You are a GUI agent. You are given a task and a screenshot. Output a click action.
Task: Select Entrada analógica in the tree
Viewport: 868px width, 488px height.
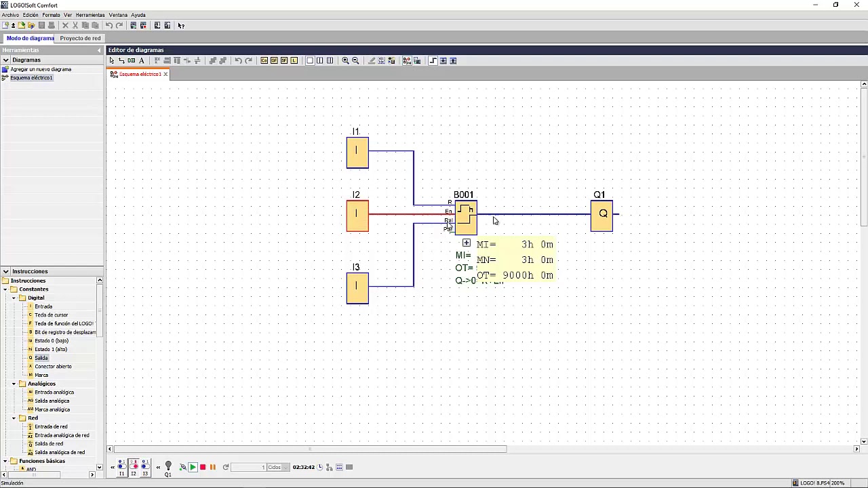(54, 392)
